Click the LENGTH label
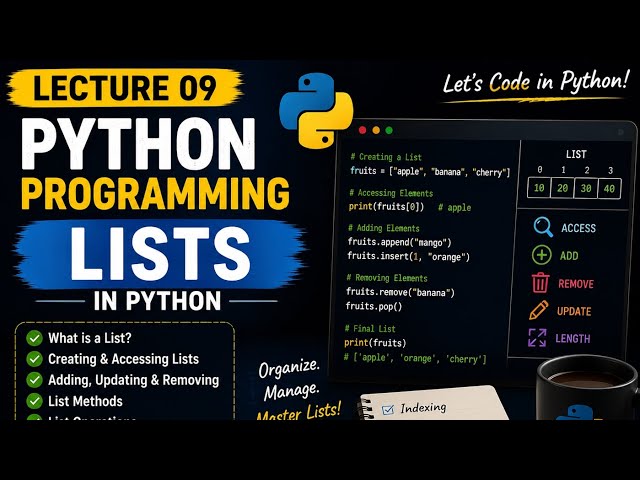Image resolution: width=640 pixels, height=480 pixels. 573,338
